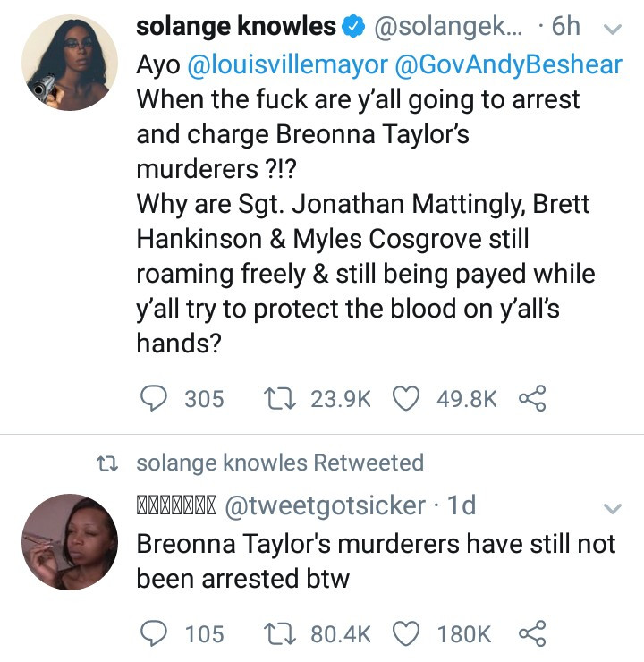Retweet Solange's tweet with 23.9K retweets

pyautogui.click(x=279, y=399)
